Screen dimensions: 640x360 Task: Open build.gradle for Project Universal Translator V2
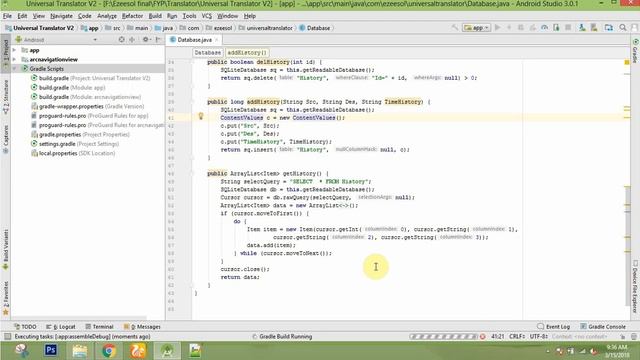pos(91,78)
